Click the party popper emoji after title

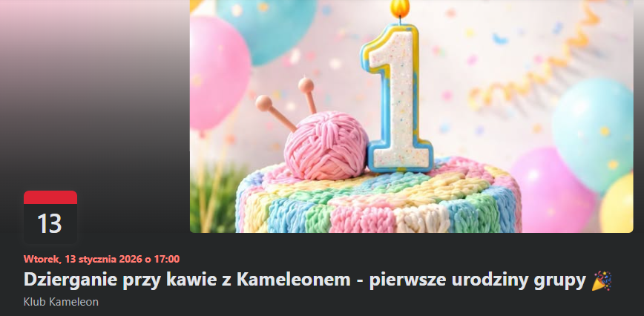(602, 280)
